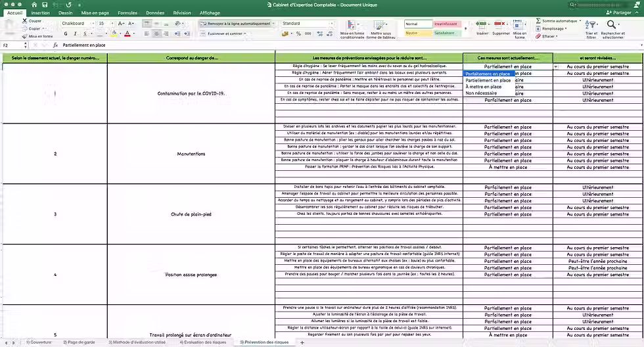Align text right horizontally
The height and width of the screenshot is (347, 644).
[166, 34]
